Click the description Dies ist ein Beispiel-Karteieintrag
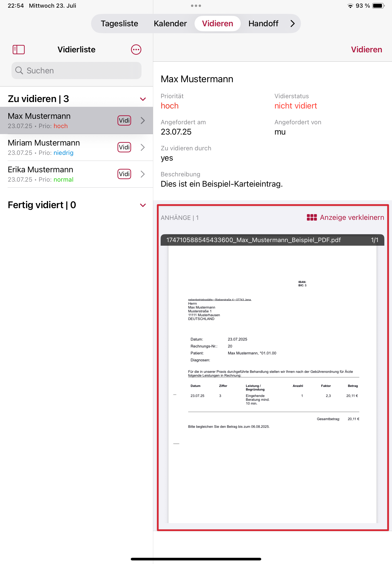This screenshot has width=392, height=564. [222, 184]
